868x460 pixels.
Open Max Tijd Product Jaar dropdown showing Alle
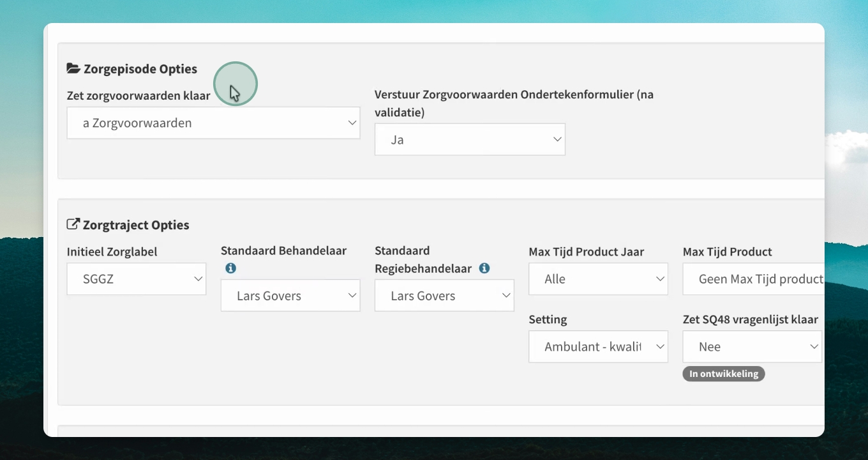tap(598, 279)
